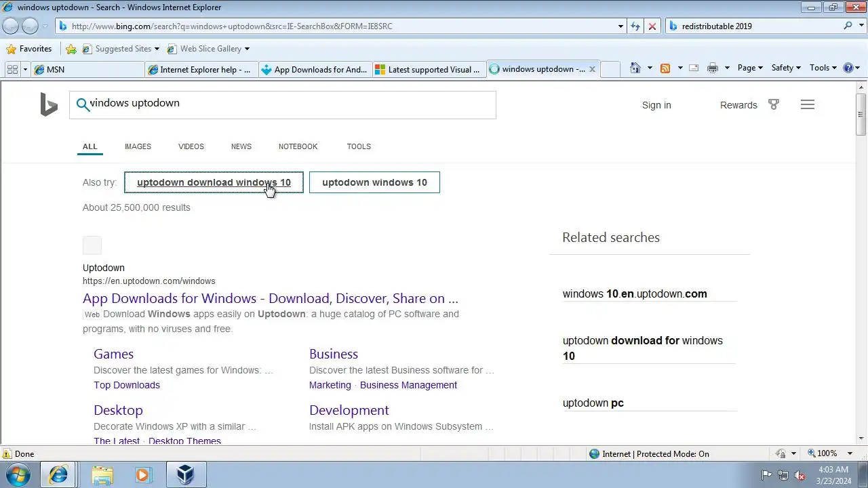Viewport: 868px width, 488px height.
Task: Click the search magnifier in IE search box
Action: tap(848, 26)
